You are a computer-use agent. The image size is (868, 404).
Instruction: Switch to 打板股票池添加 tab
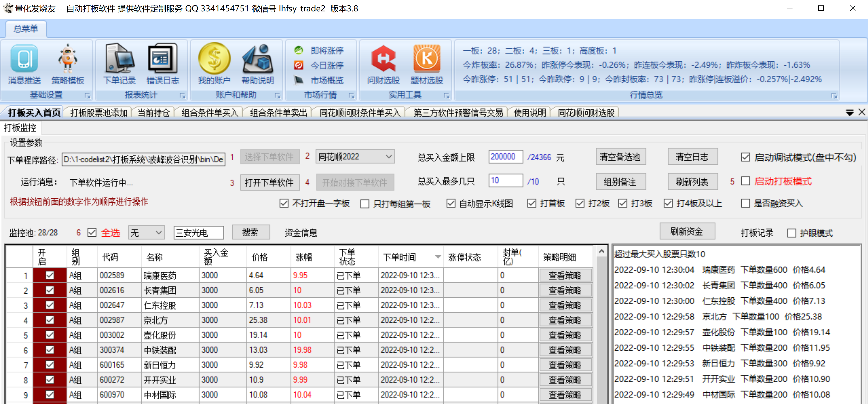99,112
